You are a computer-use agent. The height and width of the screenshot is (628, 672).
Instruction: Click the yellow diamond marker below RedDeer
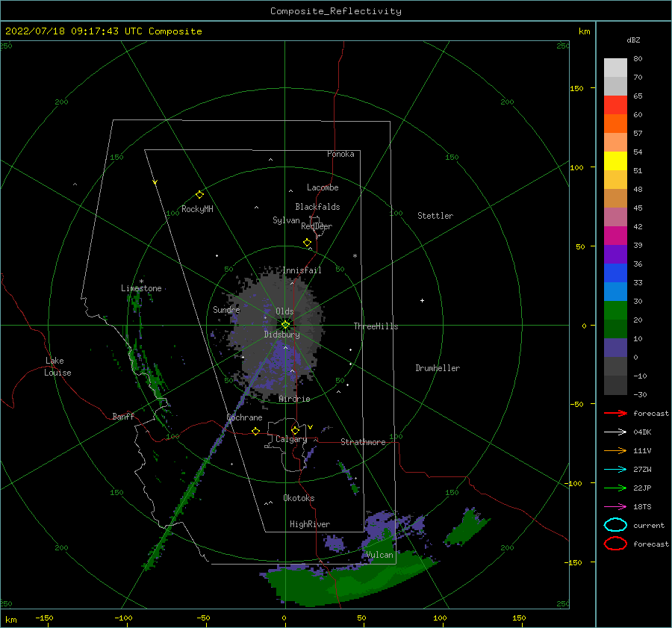click(307, 243)
